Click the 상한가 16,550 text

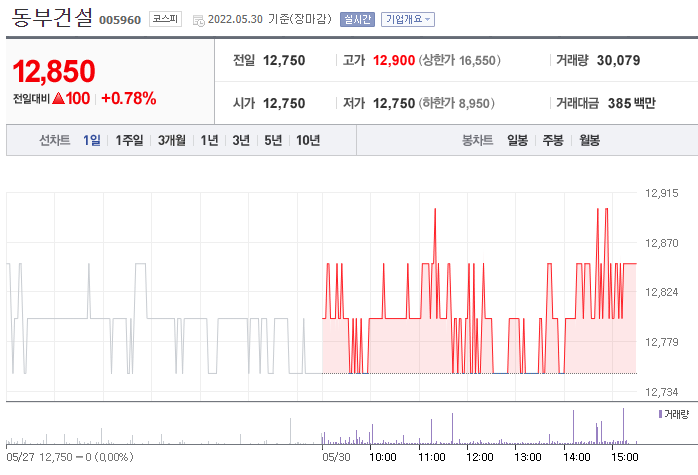[459, 60]
